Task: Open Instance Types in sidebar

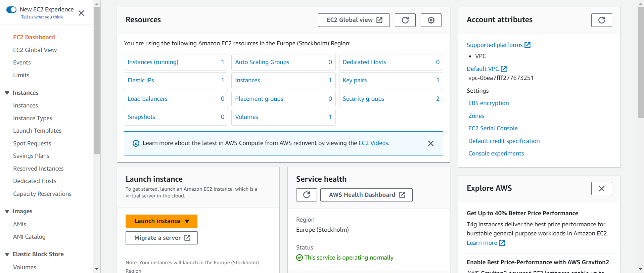Action: coord(33,118)
